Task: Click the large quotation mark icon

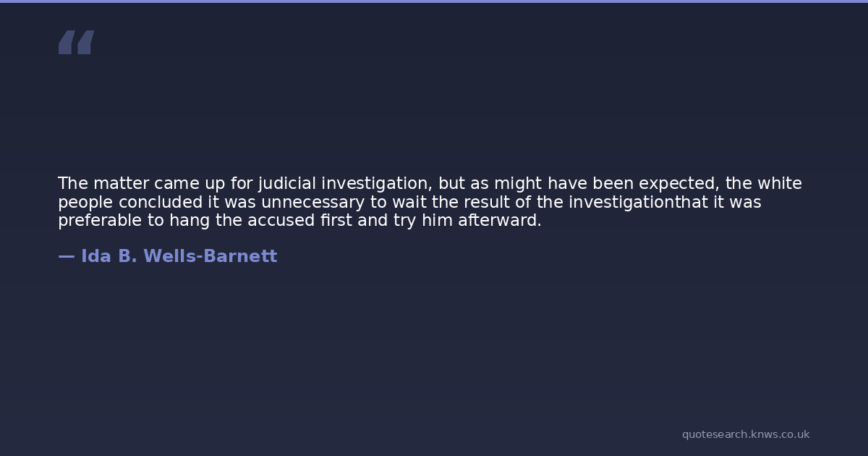Action: point(76,43)
